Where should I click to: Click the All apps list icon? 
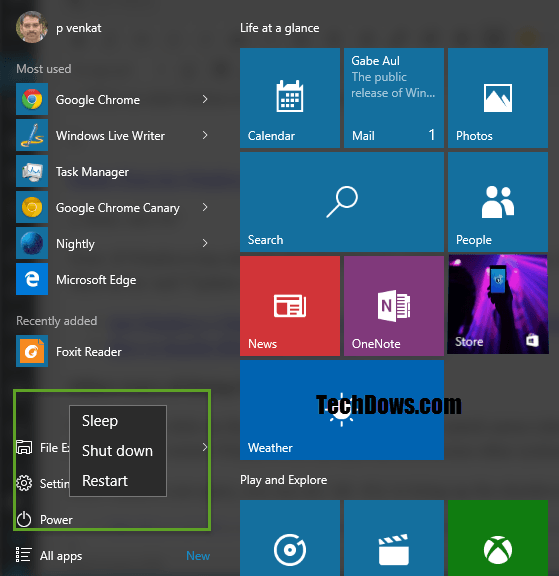24,555
